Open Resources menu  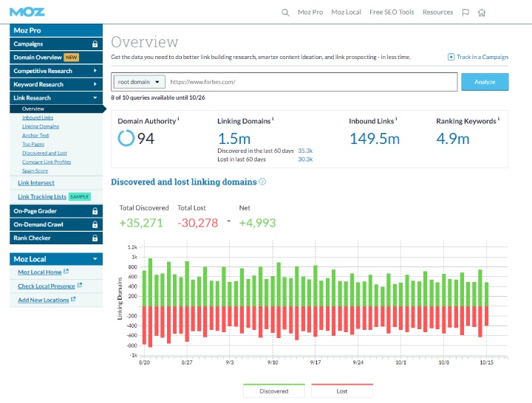tap(437, 13)
